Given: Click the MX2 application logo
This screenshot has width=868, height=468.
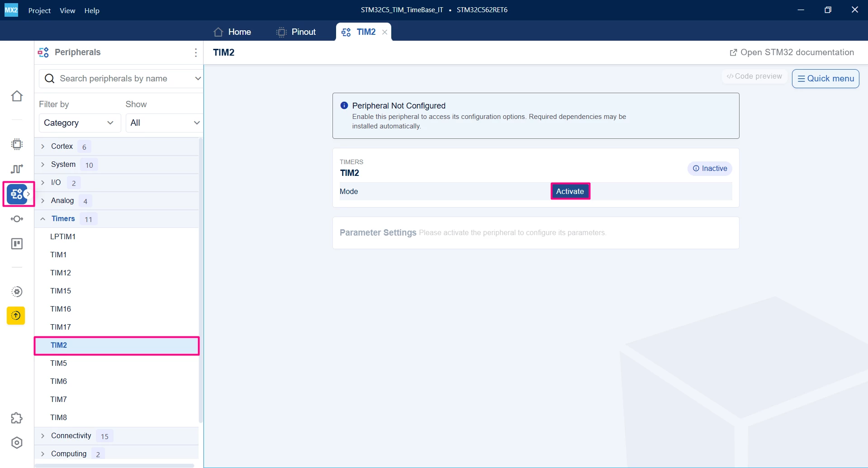Looking at the screenshot, I should (11, 10).
